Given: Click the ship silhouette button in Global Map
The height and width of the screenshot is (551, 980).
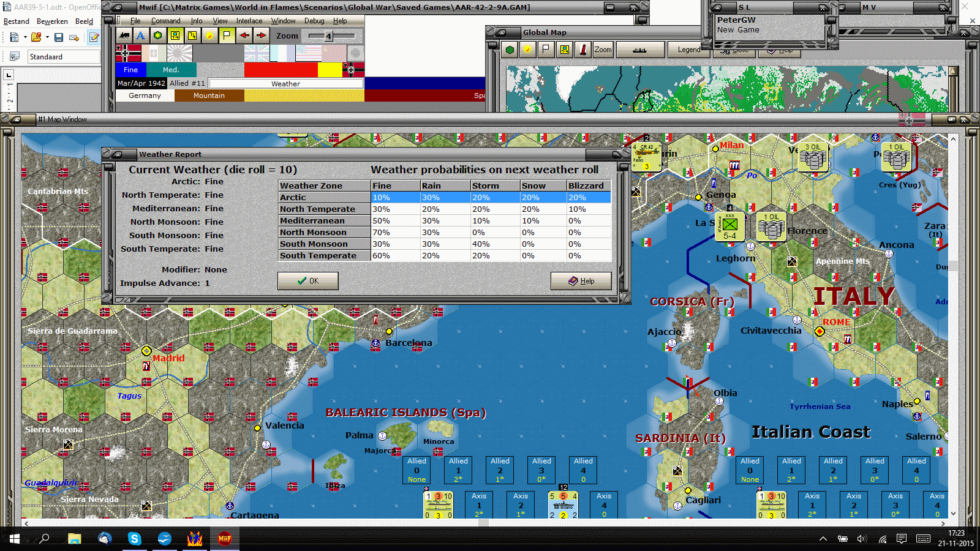Looking at the screenshot, I should point(640,50).
